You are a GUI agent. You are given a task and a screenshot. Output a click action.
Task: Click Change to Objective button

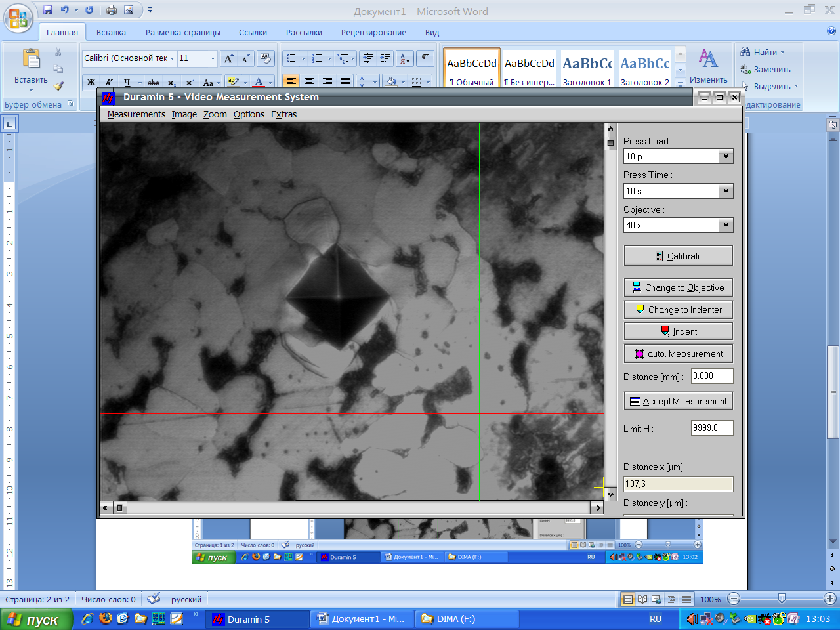pos(678,287)
